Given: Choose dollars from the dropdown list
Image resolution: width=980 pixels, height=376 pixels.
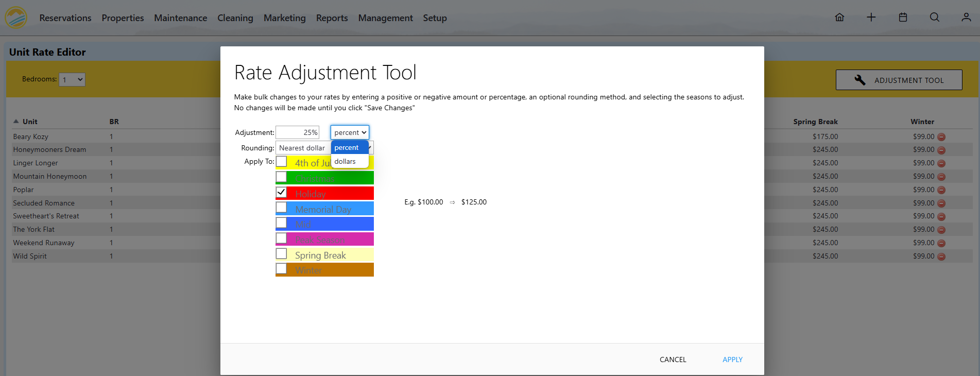Looking at the screenshot, I should (x=350, y=161).
